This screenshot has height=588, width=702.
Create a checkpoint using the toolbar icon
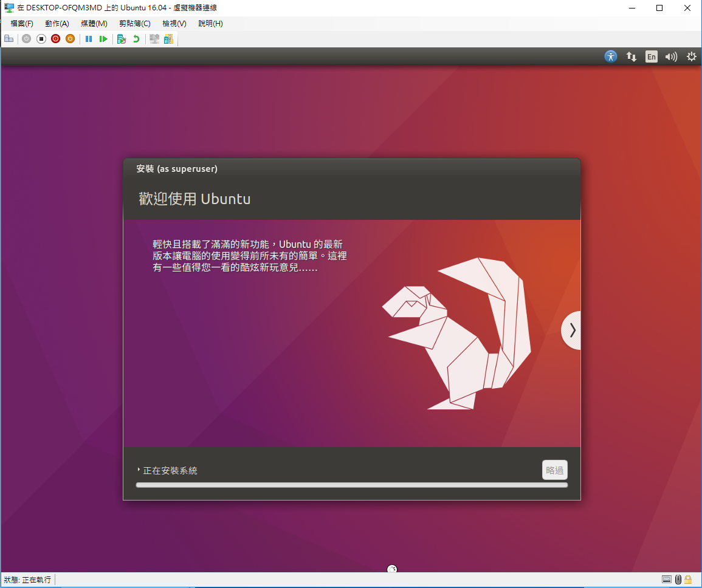coord(121,38)
